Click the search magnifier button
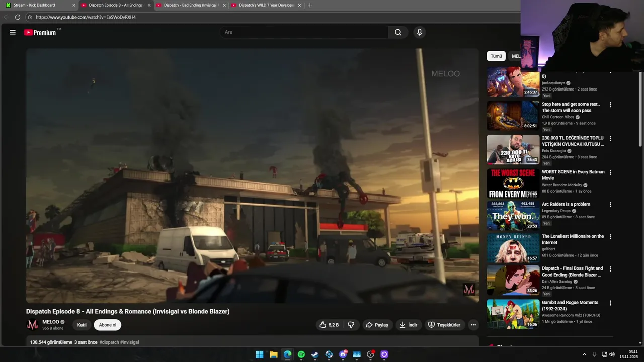644x362 pixels. click(398, 32)
